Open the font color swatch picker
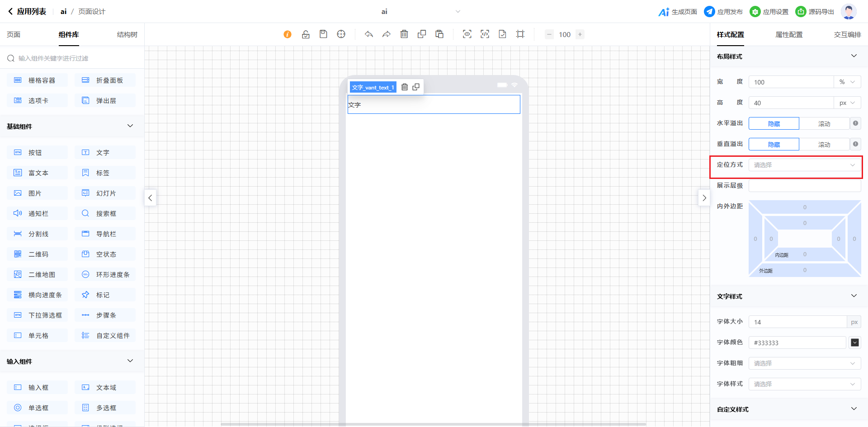The height and width of the screenshot is (427, 868). pyautogui.click(x=854, y=343)
